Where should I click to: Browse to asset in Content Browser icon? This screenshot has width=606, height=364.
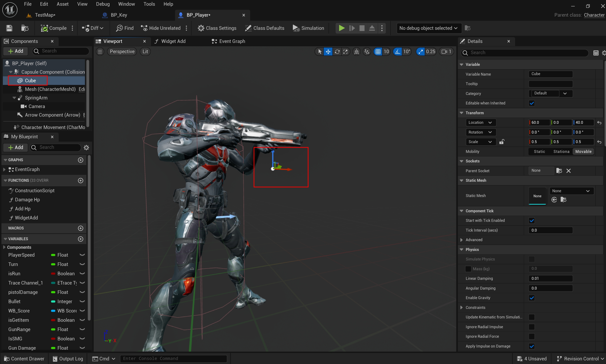tap(25, 28)
